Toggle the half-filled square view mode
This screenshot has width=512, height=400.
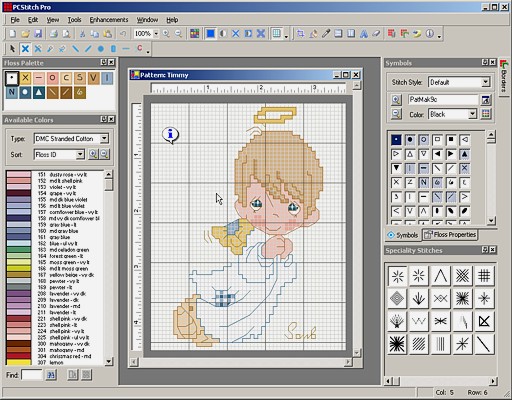[x=248, y=34]
